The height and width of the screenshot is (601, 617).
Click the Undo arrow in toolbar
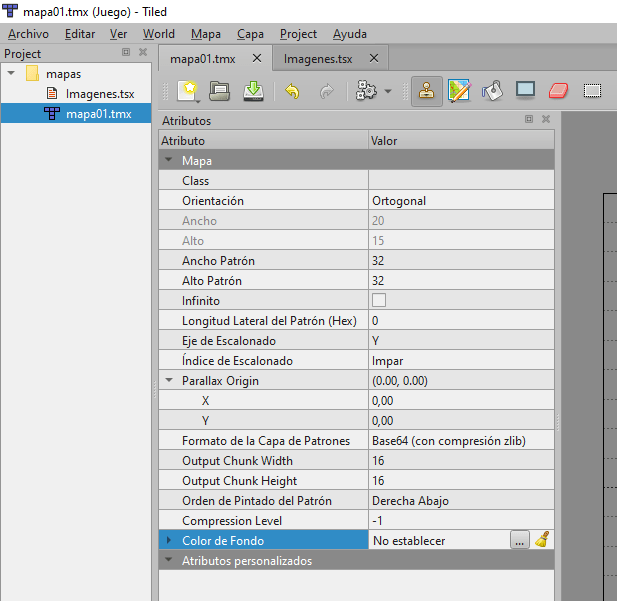click(292, 91)
